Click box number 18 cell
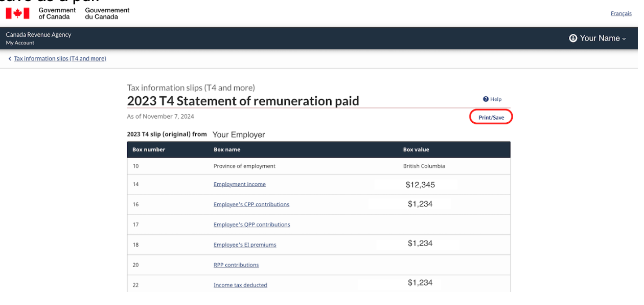 point(135,245)
